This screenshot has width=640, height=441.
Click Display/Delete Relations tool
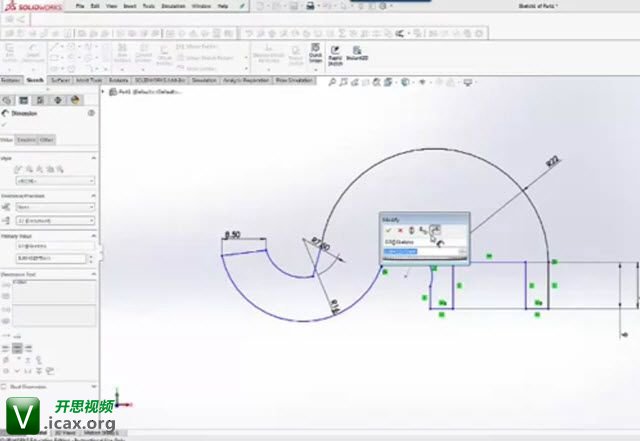pos(268,55)
